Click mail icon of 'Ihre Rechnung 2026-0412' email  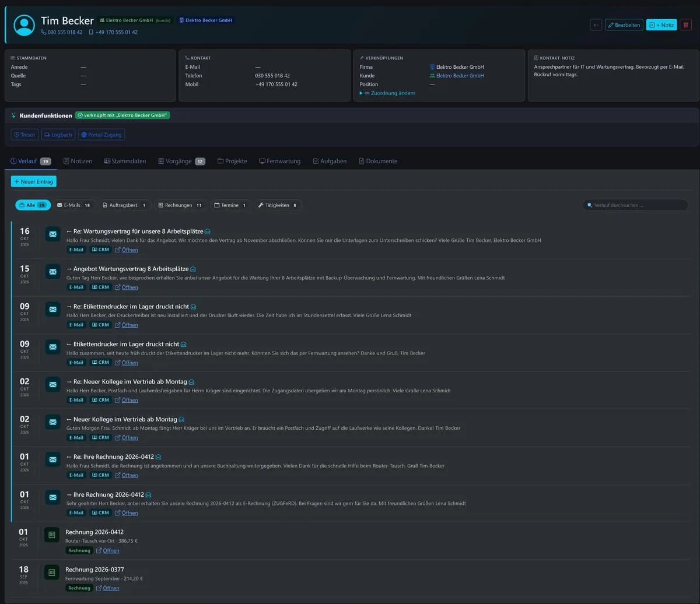click(x=53, y=497)
